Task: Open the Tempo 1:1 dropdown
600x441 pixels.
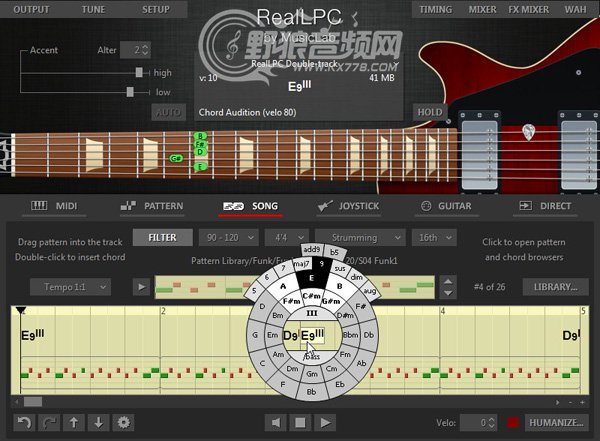Action: (70, 287)
